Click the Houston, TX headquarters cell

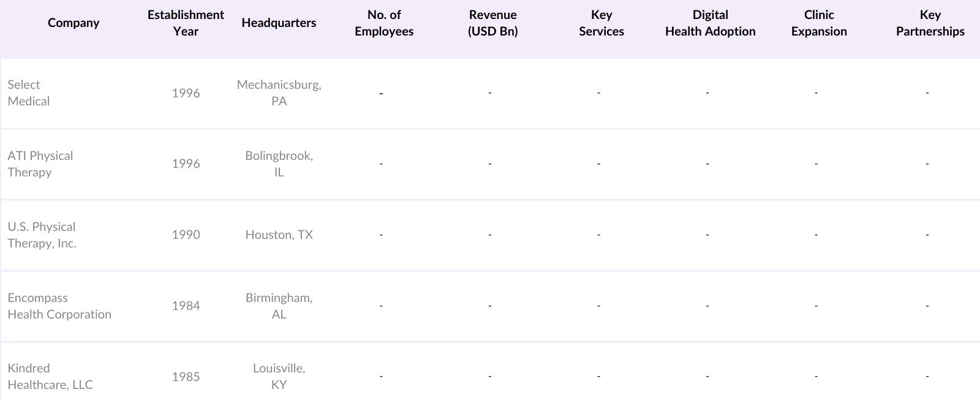[279, 235]
